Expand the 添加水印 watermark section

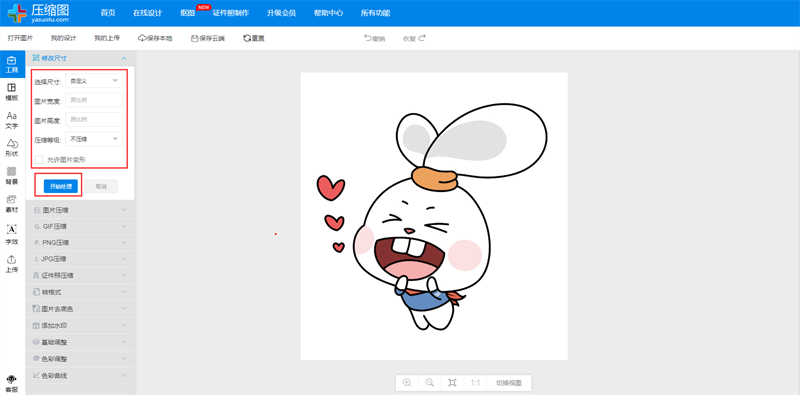(x=80, y=325)
